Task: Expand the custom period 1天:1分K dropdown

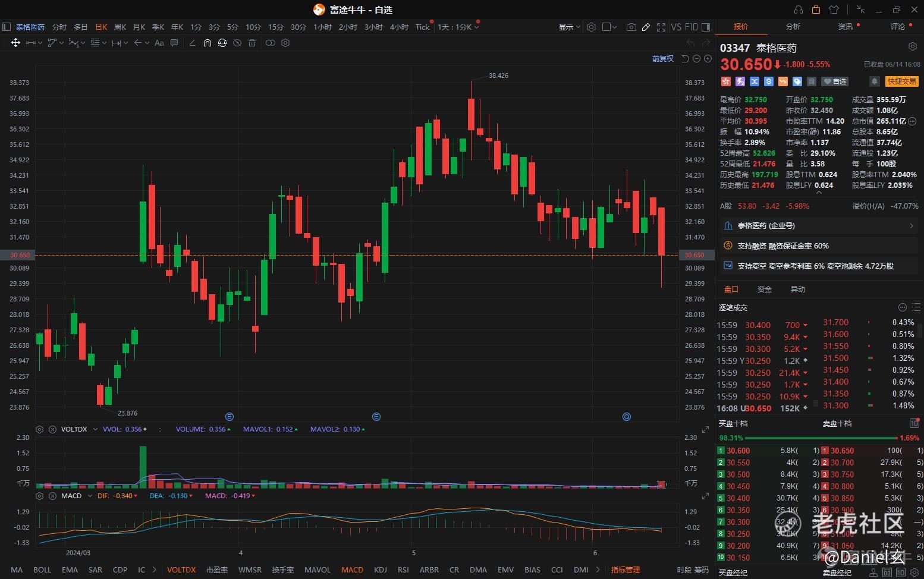Action: point(458,27)
